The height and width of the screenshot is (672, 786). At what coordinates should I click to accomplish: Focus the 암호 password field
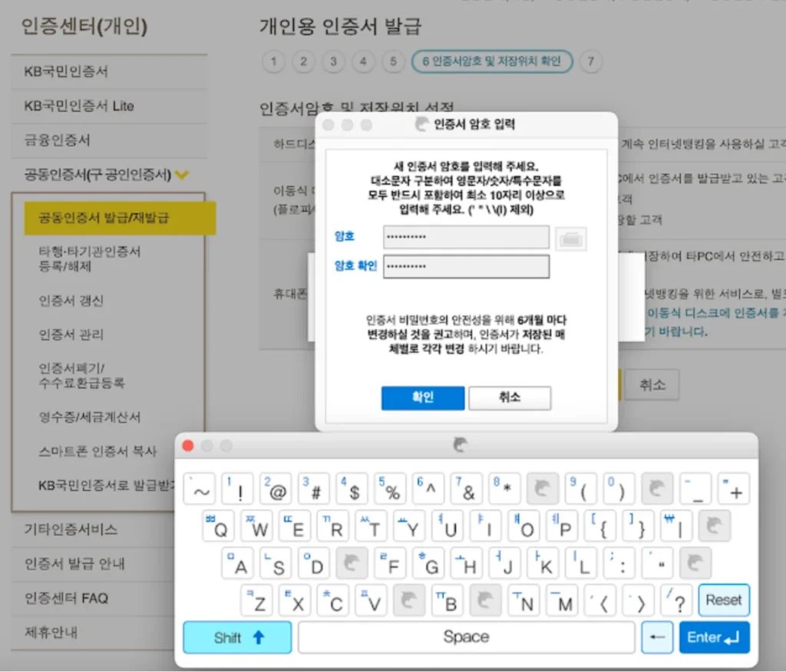[466, 237]
